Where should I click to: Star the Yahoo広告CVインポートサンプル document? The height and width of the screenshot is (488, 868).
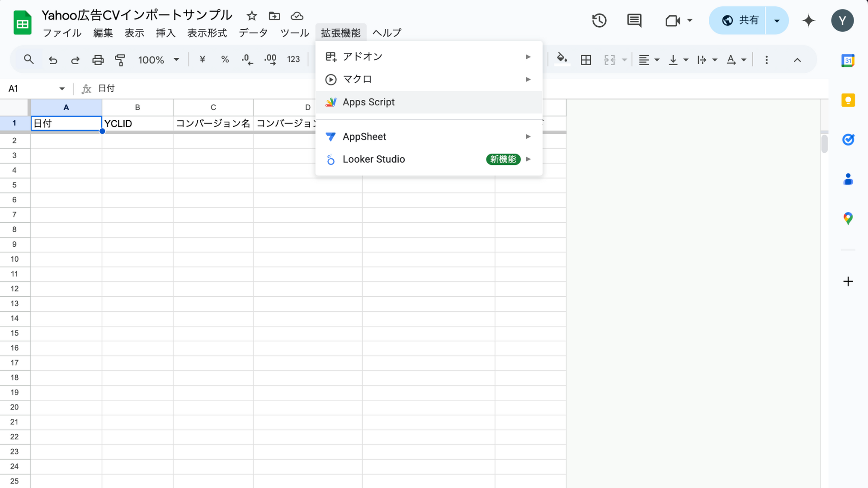click(252, 16)
